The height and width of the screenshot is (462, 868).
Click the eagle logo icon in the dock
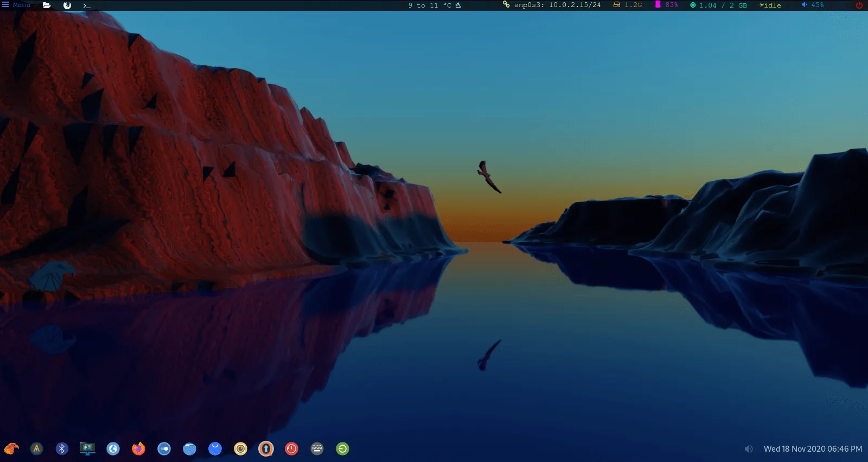[11, 449]
